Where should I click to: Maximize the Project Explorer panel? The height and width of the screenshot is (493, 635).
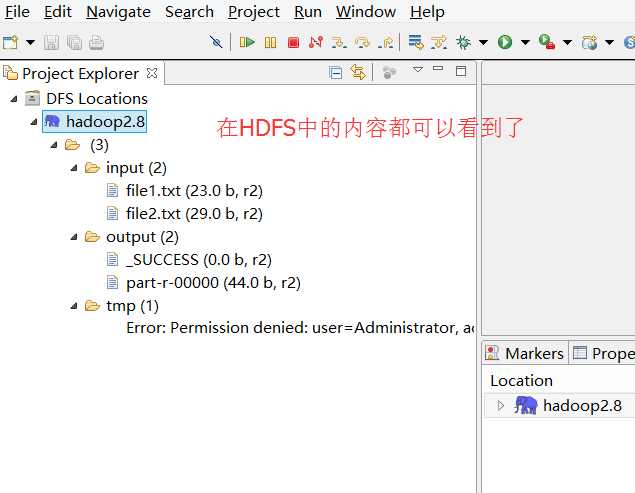click(x=461, y=71)
